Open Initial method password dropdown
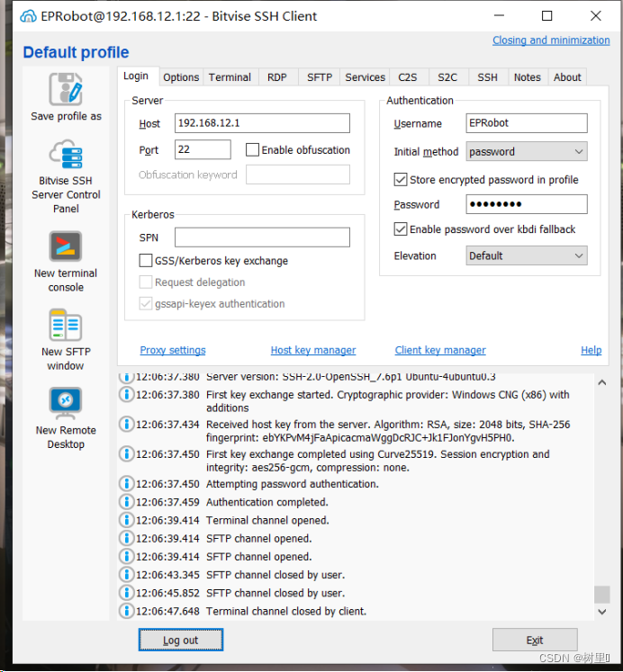This screenshot has width=623, height=672. (527, 152)
